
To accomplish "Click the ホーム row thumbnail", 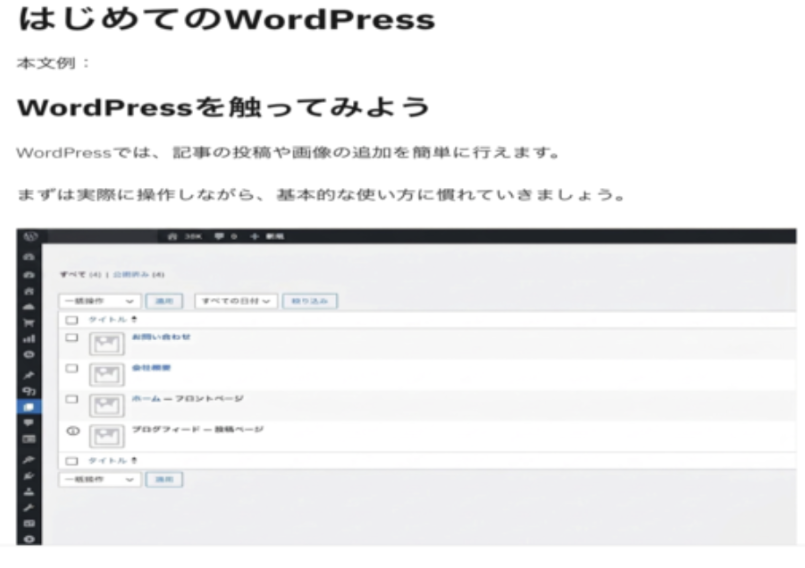I will [107, 405].
